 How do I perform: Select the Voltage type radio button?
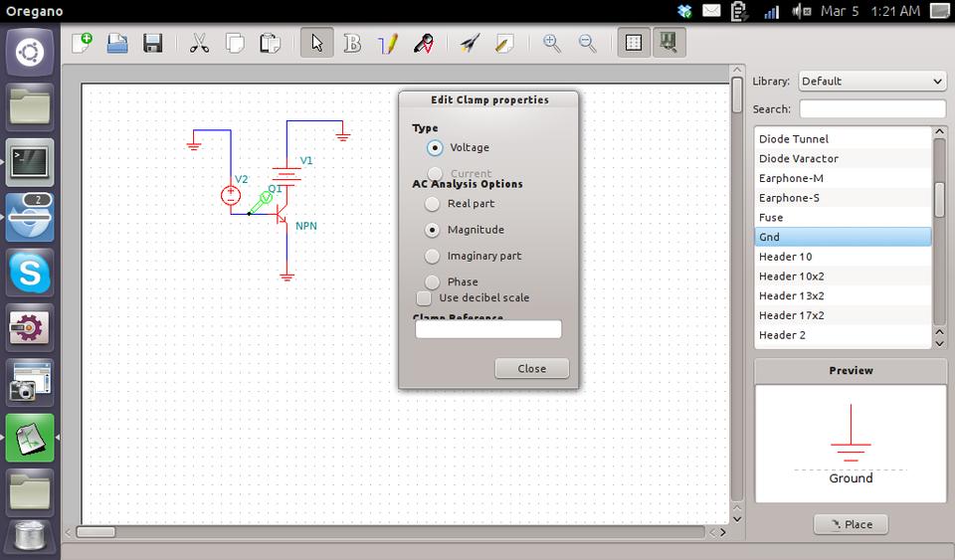point(435,147)
